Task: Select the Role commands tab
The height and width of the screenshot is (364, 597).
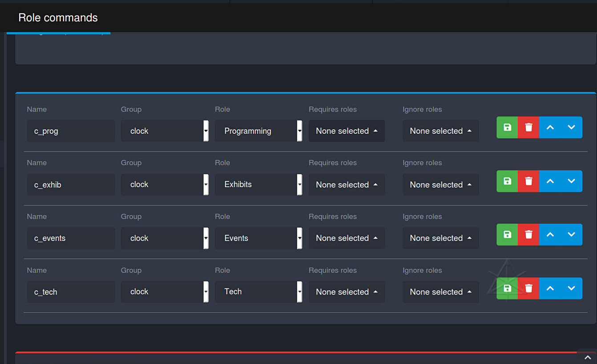Action: tap(58, 18)
